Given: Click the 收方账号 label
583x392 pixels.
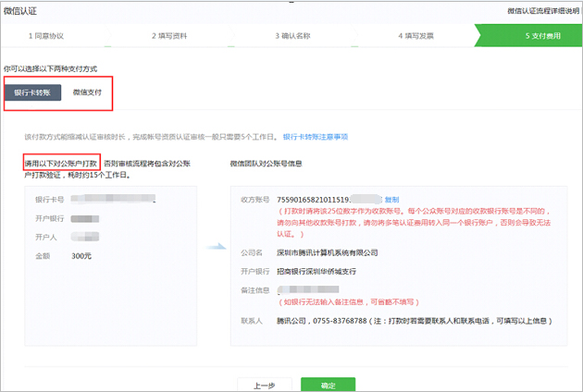Looking at the screenshot, I should click(x=255, y=200).
